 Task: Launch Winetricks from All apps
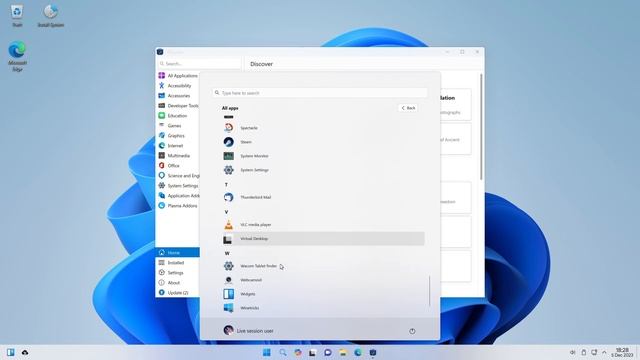click(323, 308)
